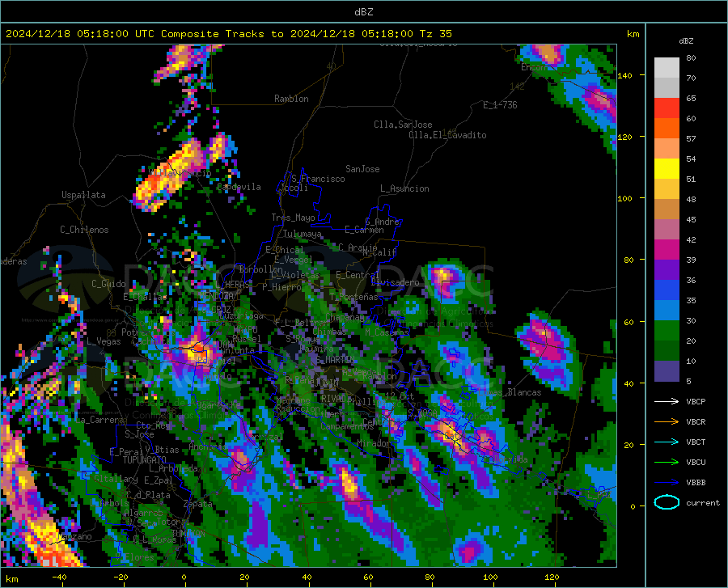Click the Zapata place label
This screenshot has width=728, height=588.
[198, 504]
